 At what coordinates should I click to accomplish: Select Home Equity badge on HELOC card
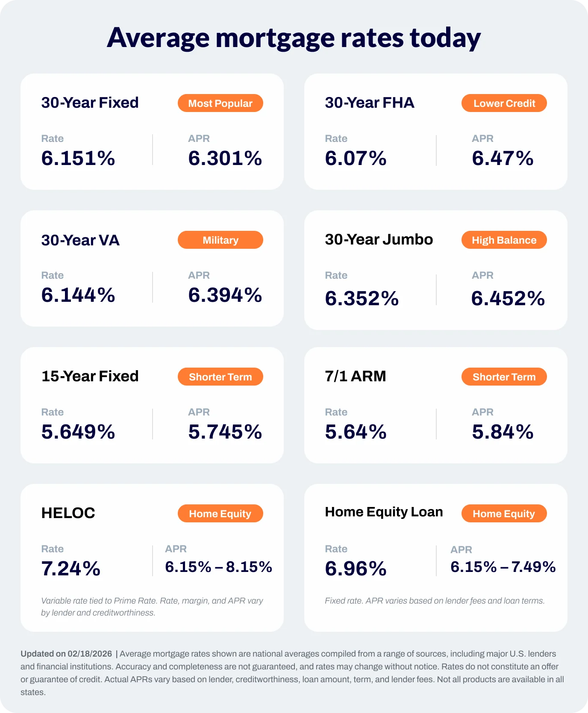click(x=220, y=514)
